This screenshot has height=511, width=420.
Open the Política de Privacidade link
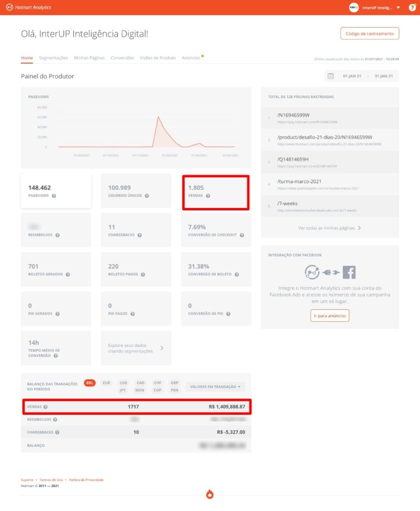tap(86, 480)
